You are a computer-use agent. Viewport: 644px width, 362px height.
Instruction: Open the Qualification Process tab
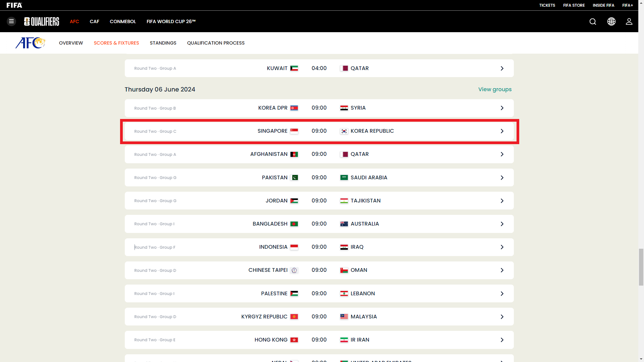216,43
